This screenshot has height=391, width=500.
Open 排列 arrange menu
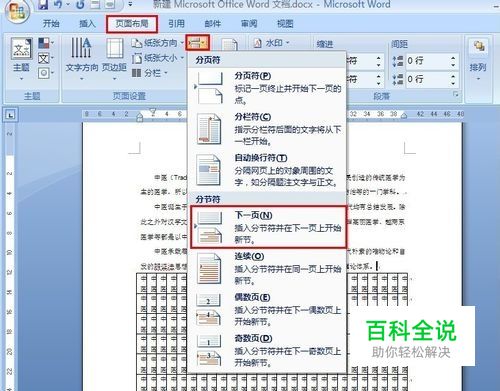(478, 60)
